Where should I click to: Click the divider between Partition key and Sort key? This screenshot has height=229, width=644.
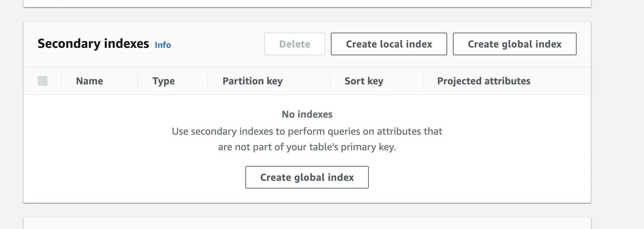(x=330, y=81)
